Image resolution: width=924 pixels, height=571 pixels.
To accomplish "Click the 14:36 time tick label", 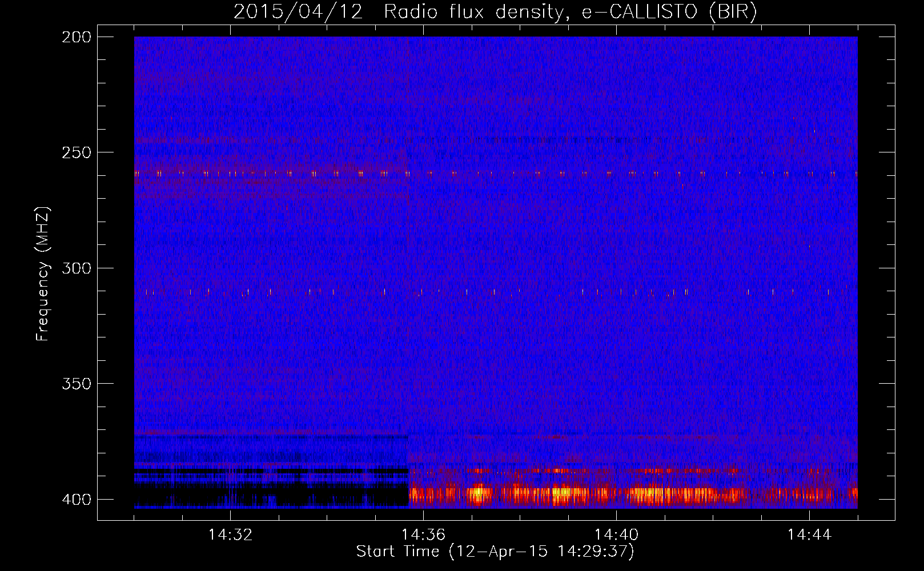I will [423, 535].
